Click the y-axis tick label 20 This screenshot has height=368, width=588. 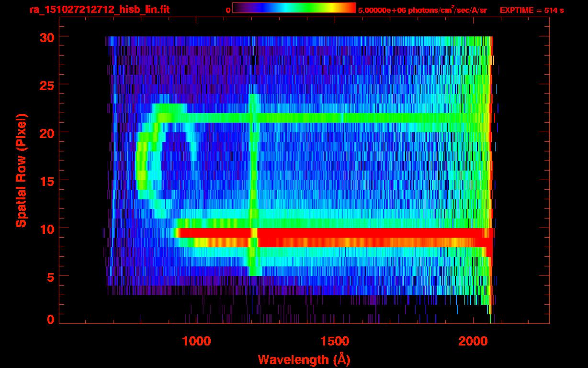pyautogui.click(x=46, y=132)
